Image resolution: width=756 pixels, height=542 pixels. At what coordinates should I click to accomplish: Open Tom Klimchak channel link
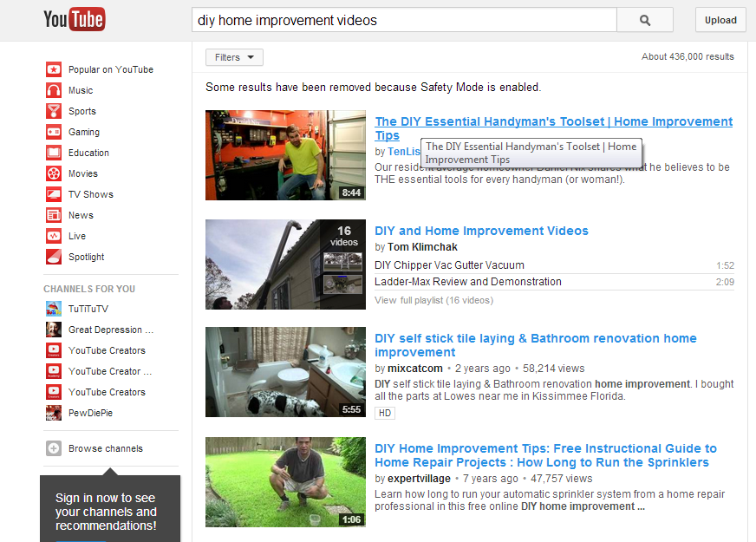tap(422, 247)
